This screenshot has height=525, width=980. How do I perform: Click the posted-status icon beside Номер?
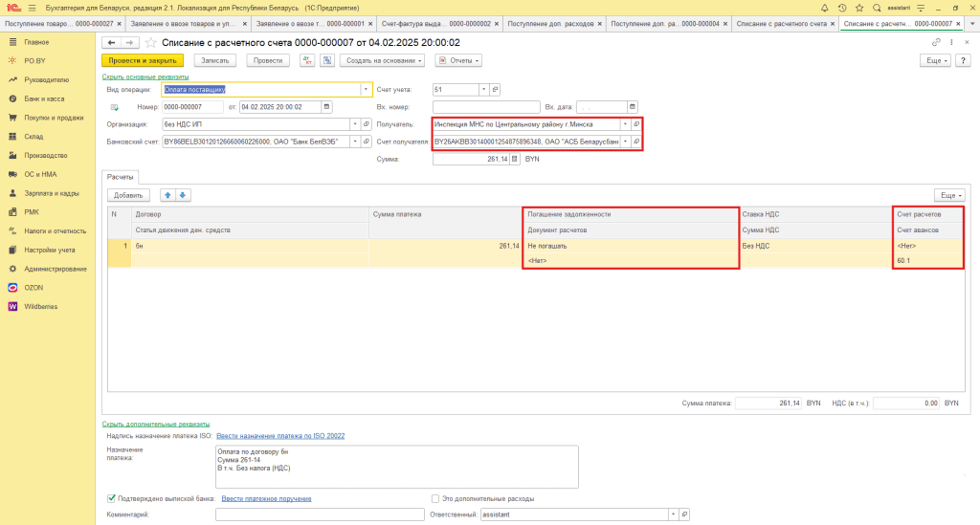pos(115,107)
